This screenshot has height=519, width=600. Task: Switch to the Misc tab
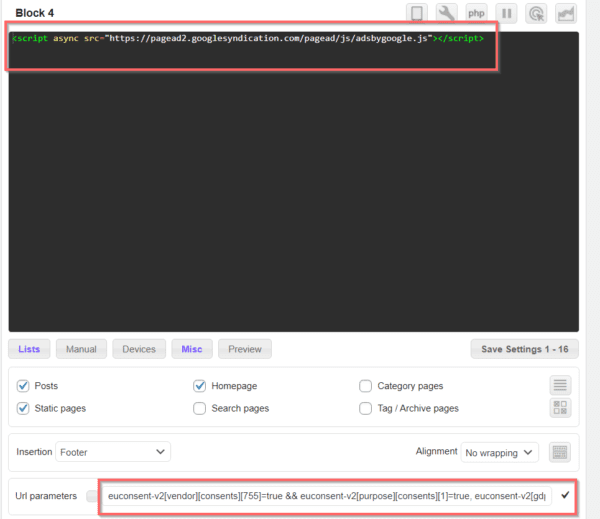coord(192,349)
